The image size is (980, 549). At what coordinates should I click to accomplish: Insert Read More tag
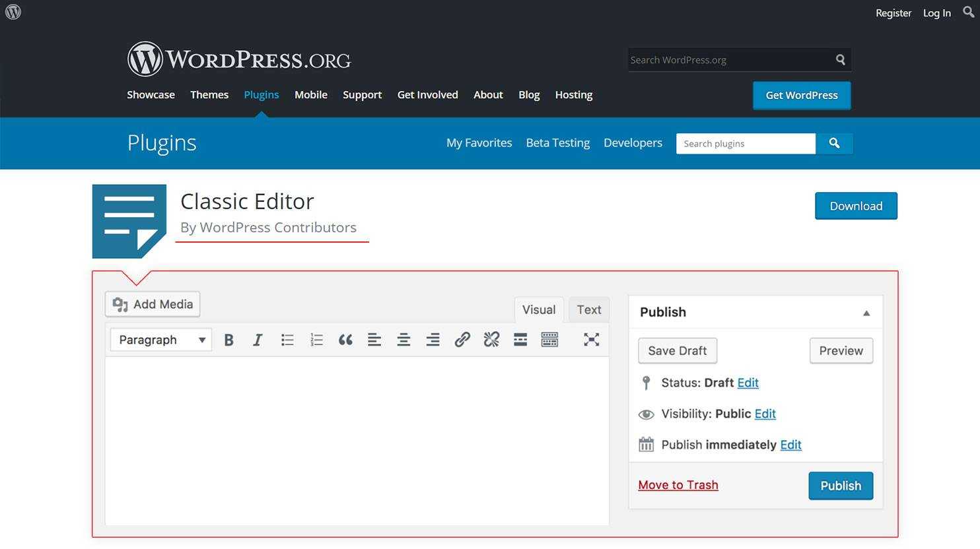[x=520, y=340]
